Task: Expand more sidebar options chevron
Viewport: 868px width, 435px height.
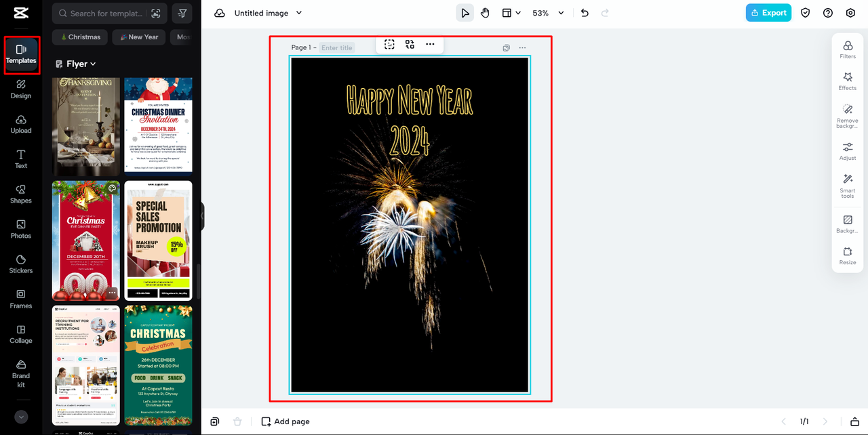Action: pos(21,417)
